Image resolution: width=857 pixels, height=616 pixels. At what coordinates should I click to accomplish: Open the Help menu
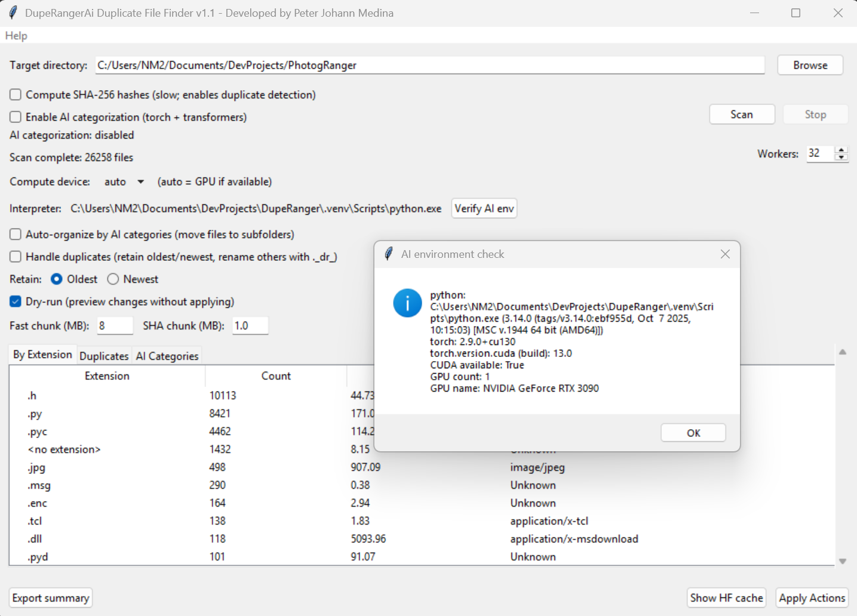coord(16,36)
